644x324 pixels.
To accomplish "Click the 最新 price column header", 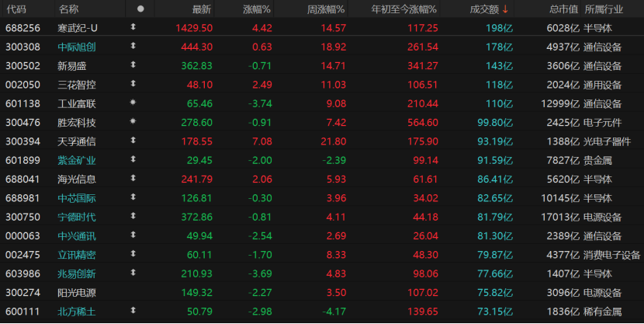I will point(201,9).
